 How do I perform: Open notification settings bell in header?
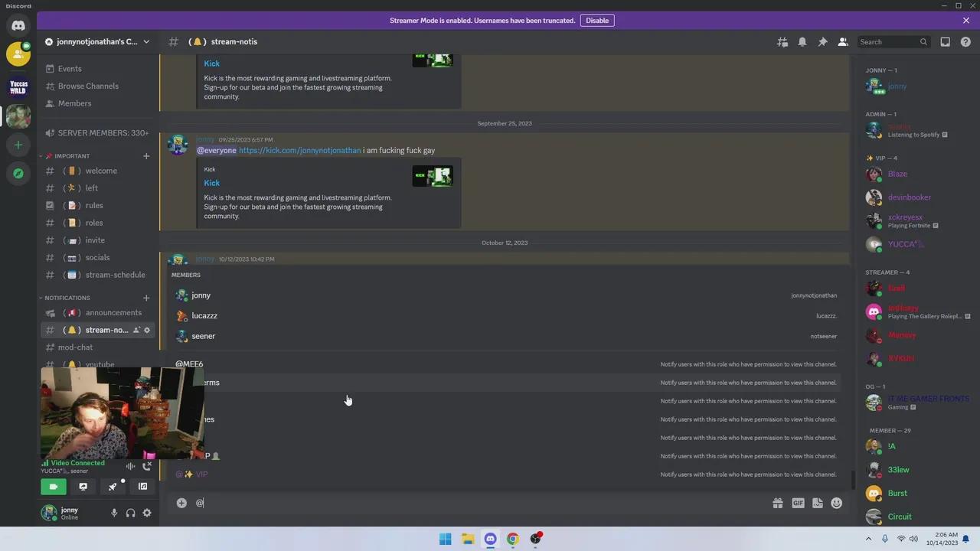802,42
